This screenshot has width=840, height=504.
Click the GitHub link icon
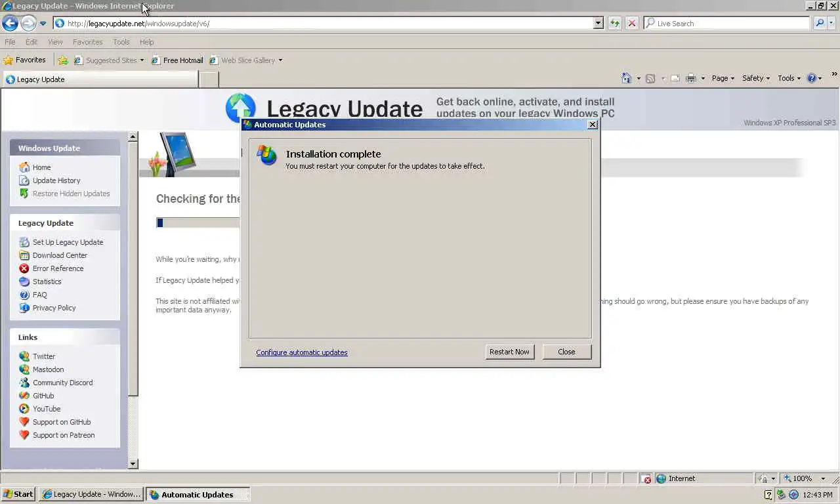pos(24,396)
